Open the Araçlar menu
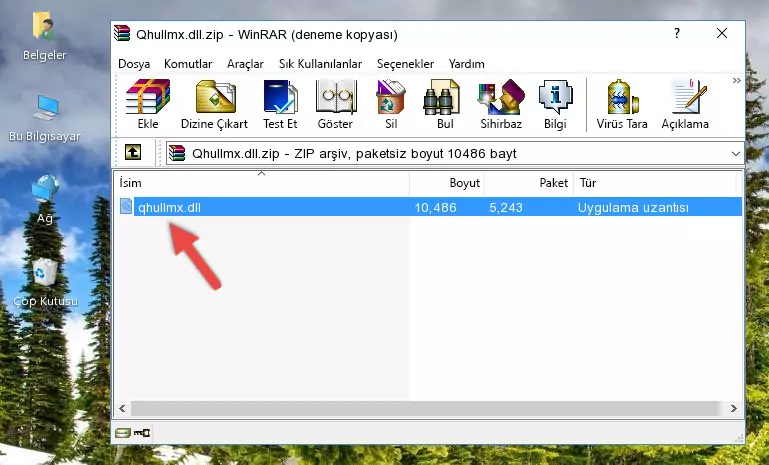 245,64
